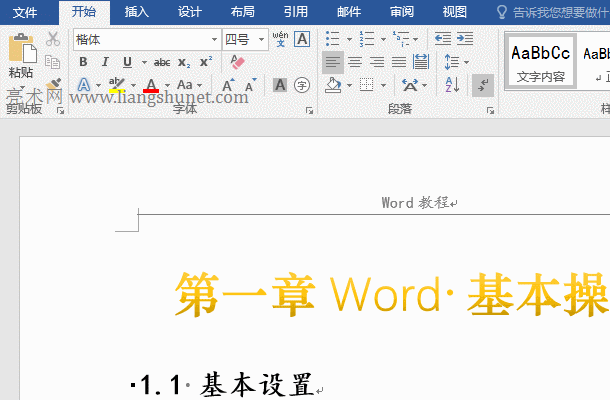This screenshot has height=400, width=610.
Task: Switch to the 插入 (Insert) tab
Action: [x=137, y=12]
